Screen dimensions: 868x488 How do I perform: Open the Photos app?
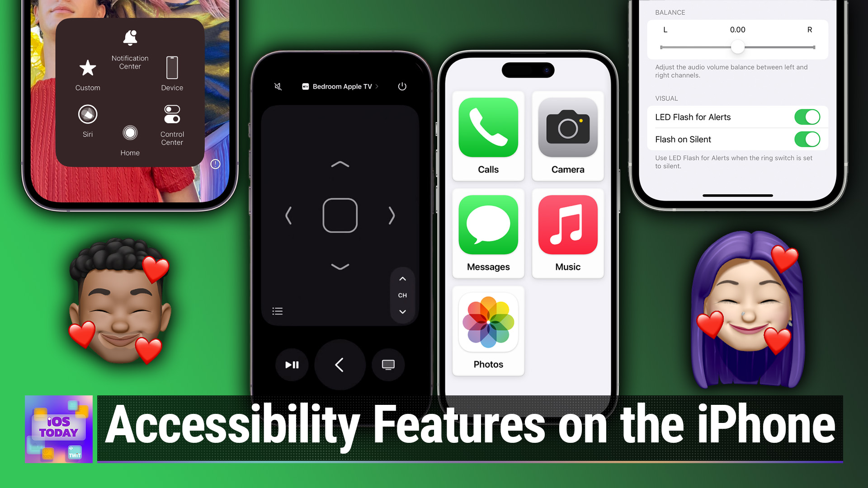pos(488,329)
